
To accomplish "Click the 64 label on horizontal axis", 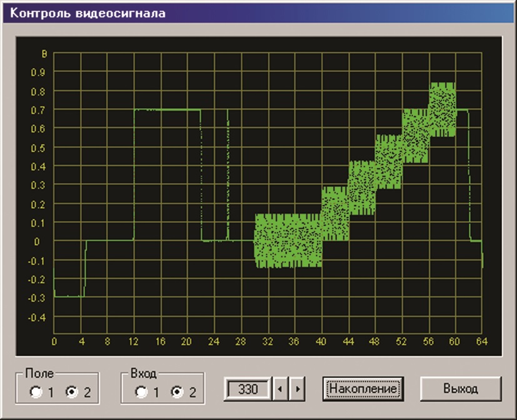I will 482,341.
